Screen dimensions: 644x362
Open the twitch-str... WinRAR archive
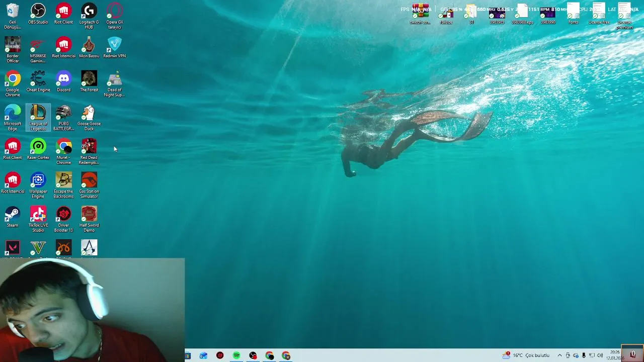tap(420, 14)
